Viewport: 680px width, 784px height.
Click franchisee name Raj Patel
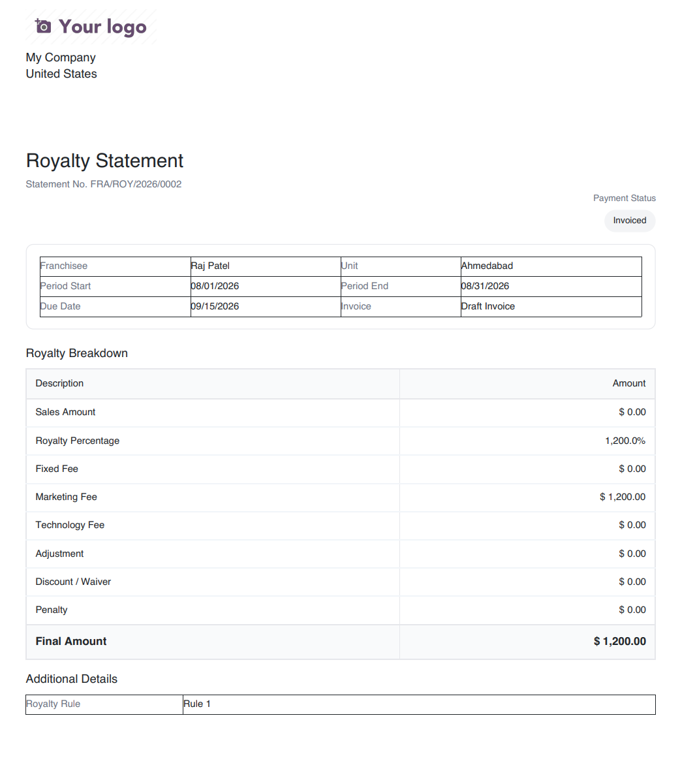(210, 266)
